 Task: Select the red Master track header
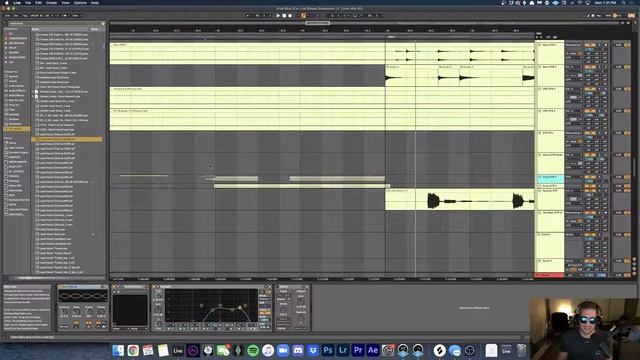pyautogui.click(x=550, y=276)
